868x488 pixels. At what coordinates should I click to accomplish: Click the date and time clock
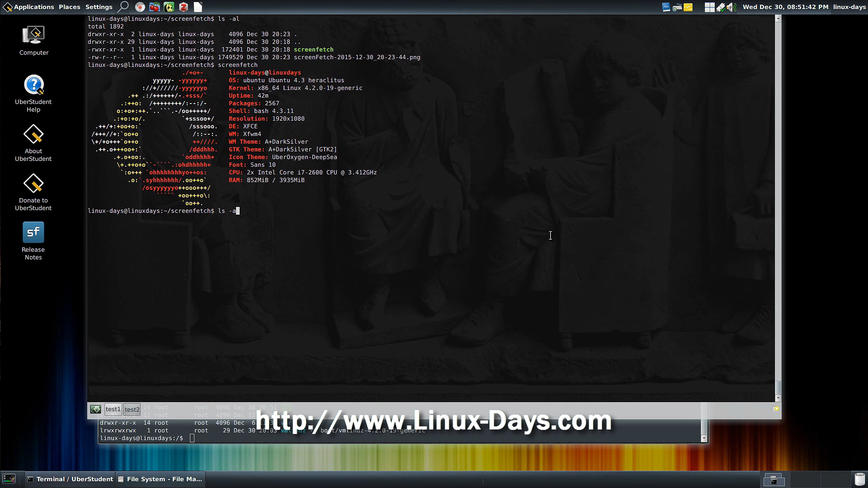[786, 7]
